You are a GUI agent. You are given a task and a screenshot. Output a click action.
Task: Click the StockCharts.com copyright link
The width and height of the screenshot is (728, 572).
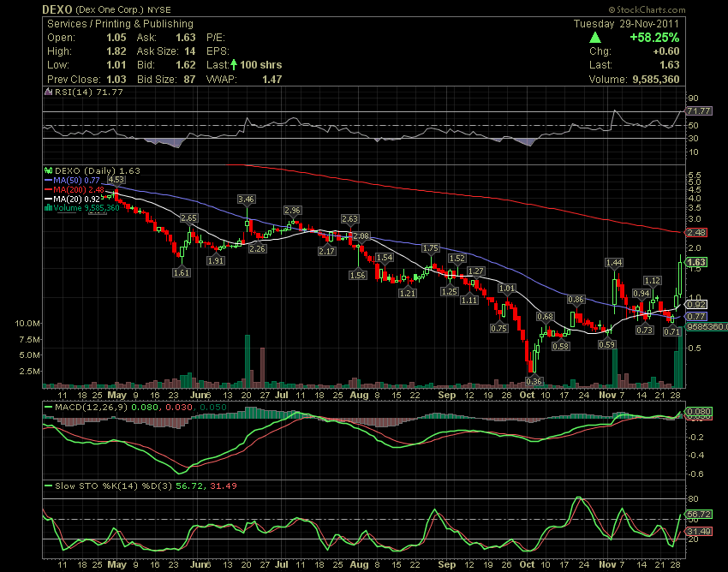647,9
